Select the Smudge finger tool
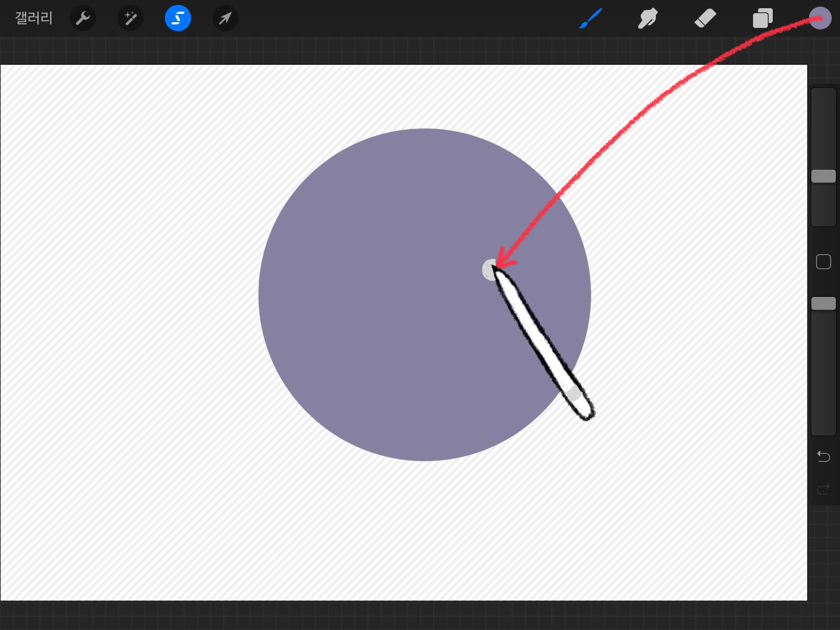Screen dimensions: 840x630 (x=648, y=18)
